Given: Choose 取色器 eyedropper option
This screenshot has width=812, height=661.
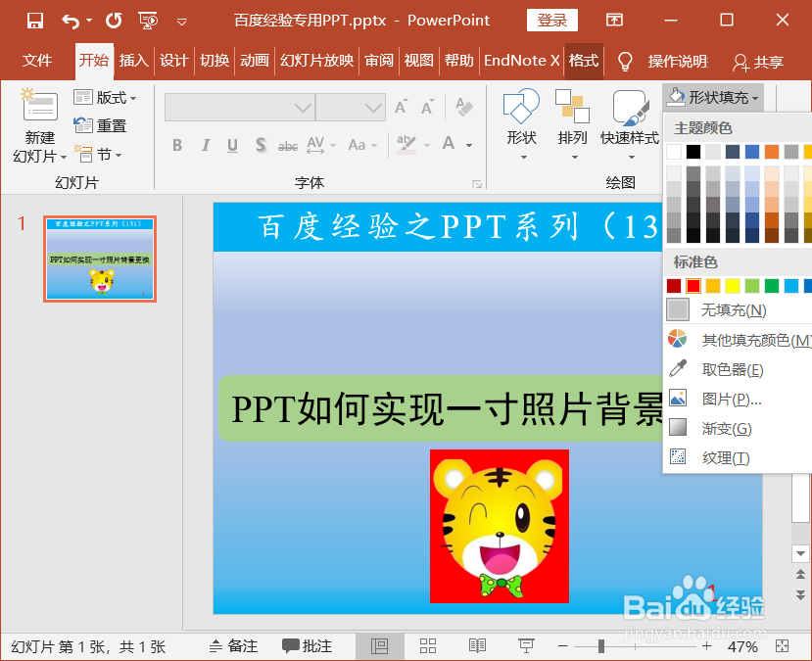Looking at the screenshot, I should 738,369.
